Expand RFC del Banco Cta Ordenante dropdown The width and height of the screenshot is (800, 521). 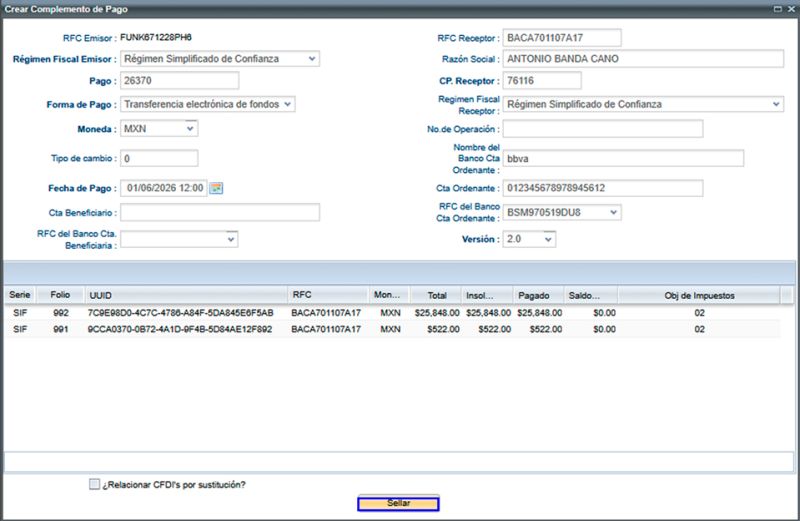613,212
